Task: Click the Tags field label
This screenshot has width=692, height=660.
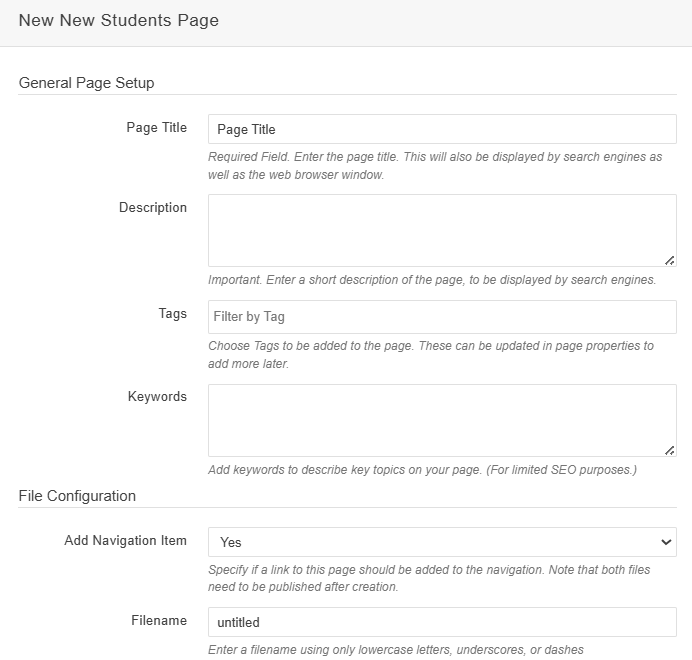Action: (x=172, y=313)
